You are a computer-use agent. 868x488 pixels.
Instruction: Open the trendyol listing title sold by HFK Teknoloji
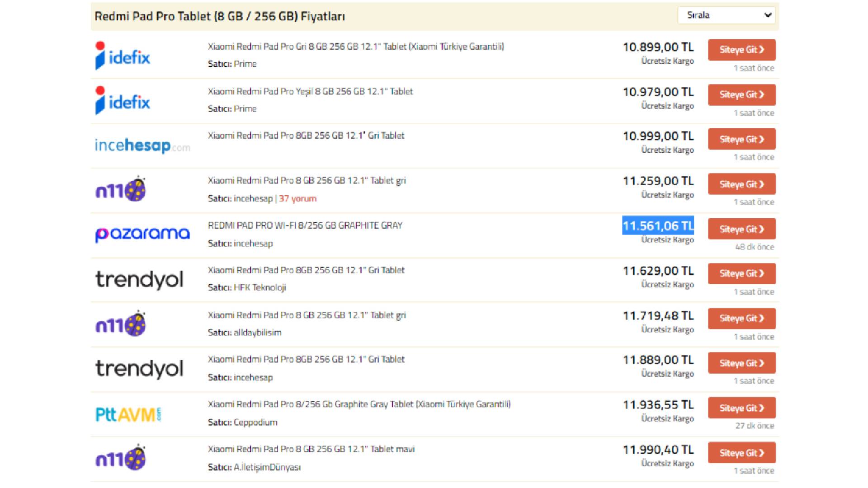coord(306,270)
